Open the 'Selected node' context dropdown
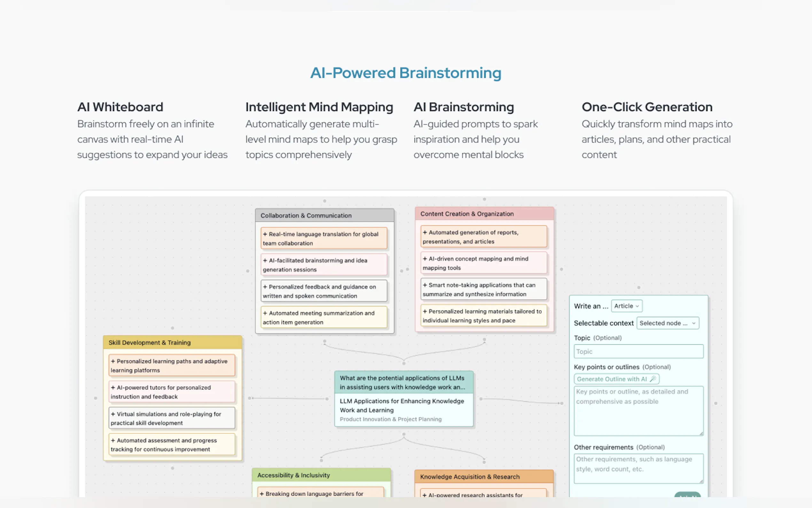 pyautogui.click(x=667, y=323)
